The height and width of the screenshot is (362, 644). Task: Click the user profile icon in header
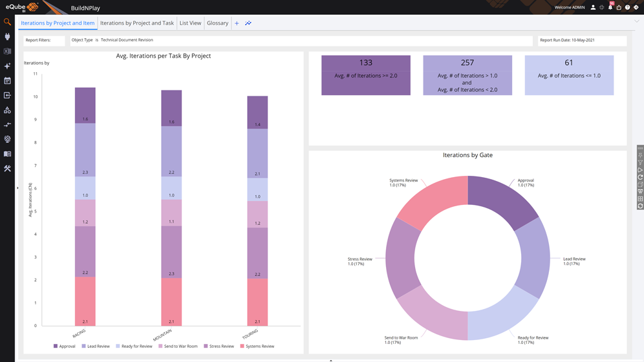tap(593, 7)
